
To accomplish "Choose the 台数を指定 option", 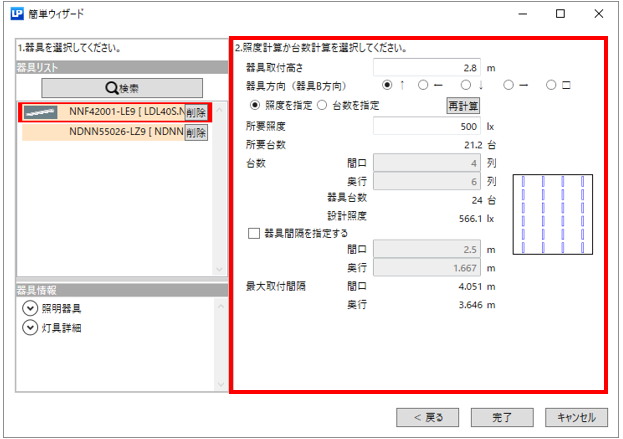I will pos(322,105).
